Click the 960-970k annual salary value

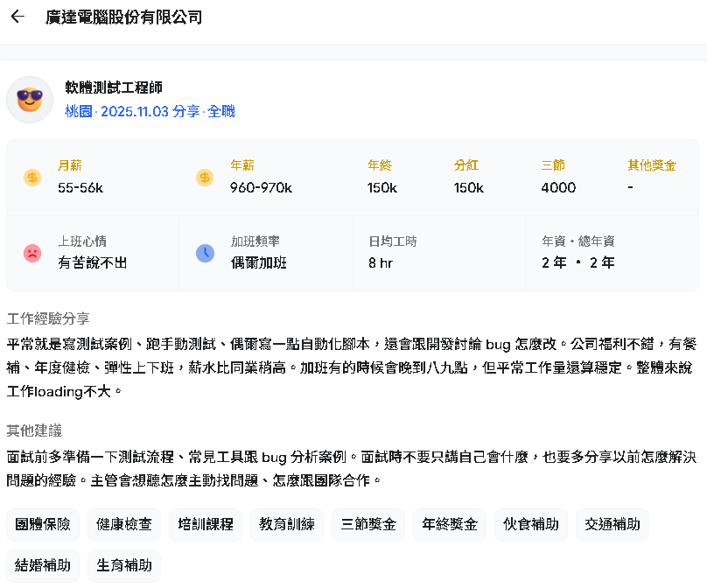(x=261, y=187)
